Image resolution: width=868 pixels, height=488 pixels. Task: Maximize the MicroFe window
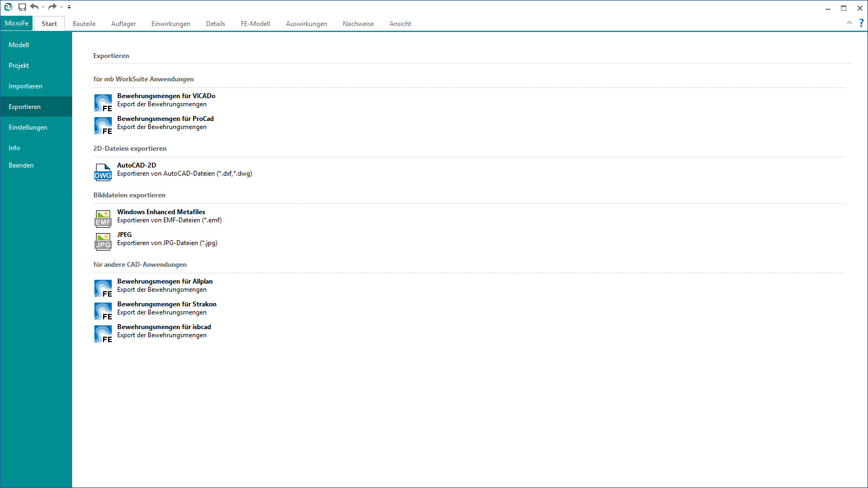[x=844, y=8]
